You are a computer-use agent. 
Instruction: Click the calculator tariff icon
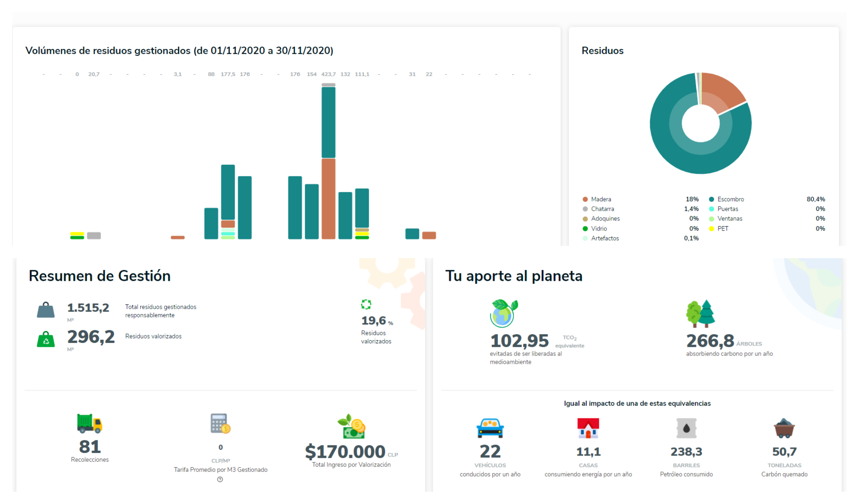(220, 423)
